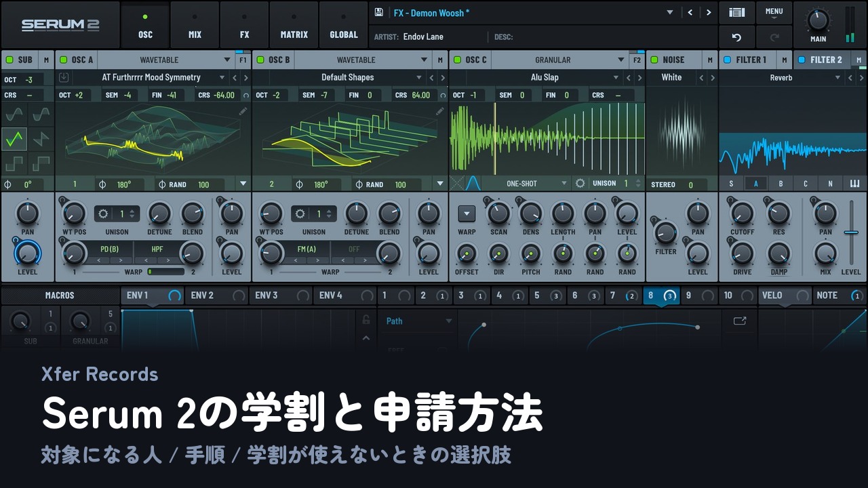Expand the OSC C WARP dropdown button

467,213
